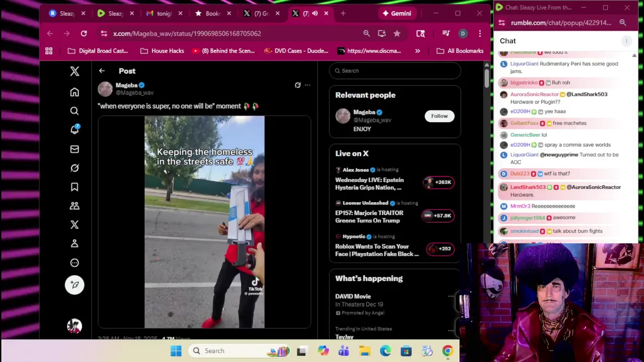Click magnifier icon in Rumble chat popup

623,23
